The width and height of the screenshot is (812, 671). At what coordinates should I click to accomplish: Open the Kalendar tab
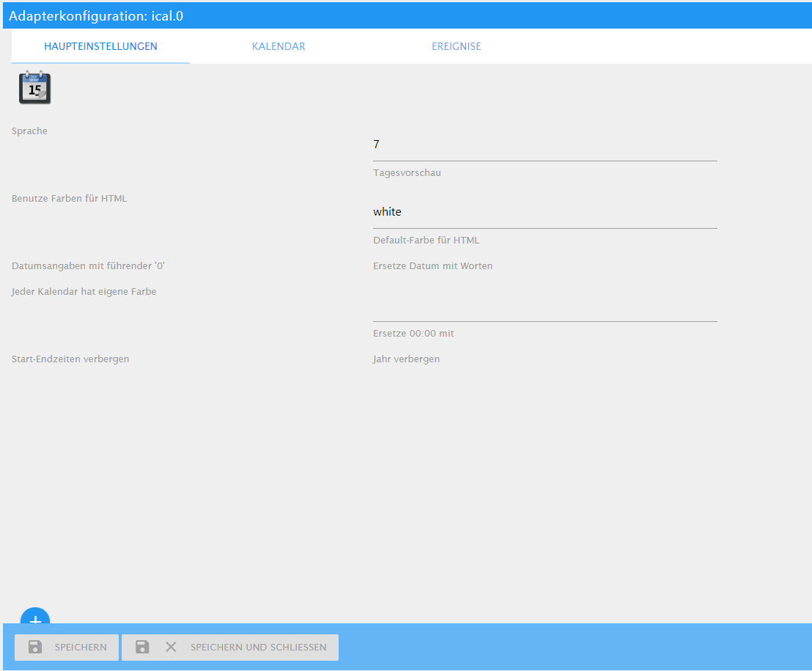point(278,47)
